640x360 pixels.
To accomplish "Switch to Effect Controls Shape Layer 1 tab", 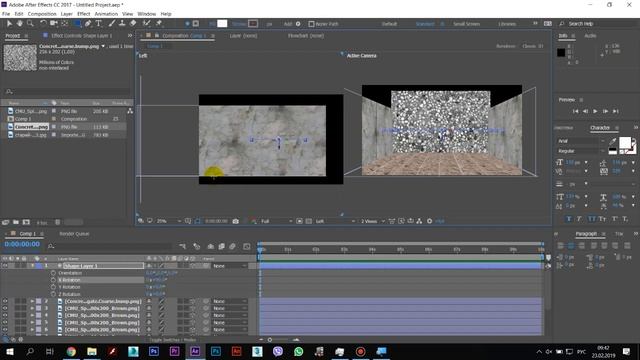I will [81, 36].
